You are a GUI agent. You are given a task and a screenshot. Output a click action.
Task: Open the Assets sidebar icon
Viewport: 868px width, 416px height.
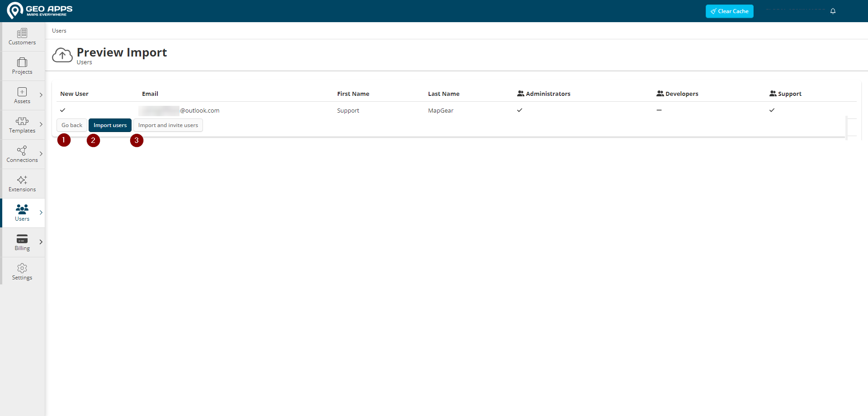[x=22, y=92]
